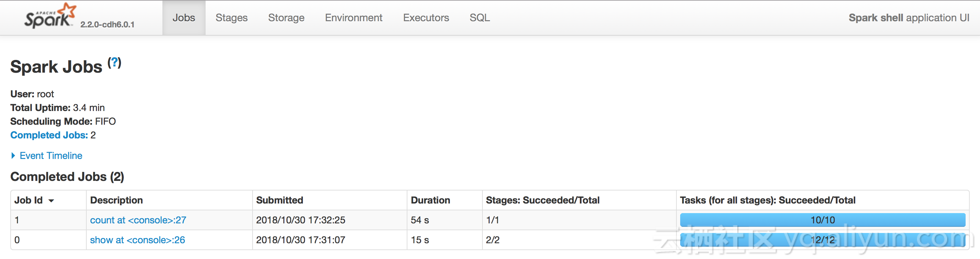Click the 10/10 tasks progress bar

(x=822, y=220)
